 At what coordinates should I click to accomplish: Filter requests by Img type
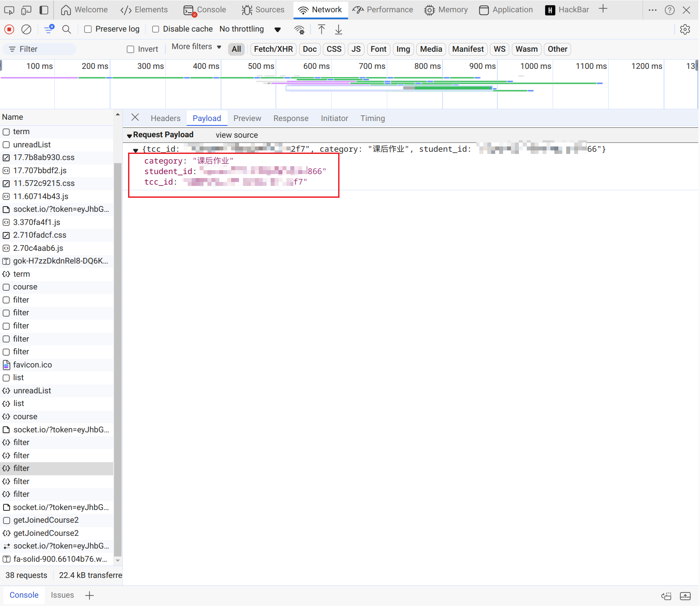[x=403, y=49]
